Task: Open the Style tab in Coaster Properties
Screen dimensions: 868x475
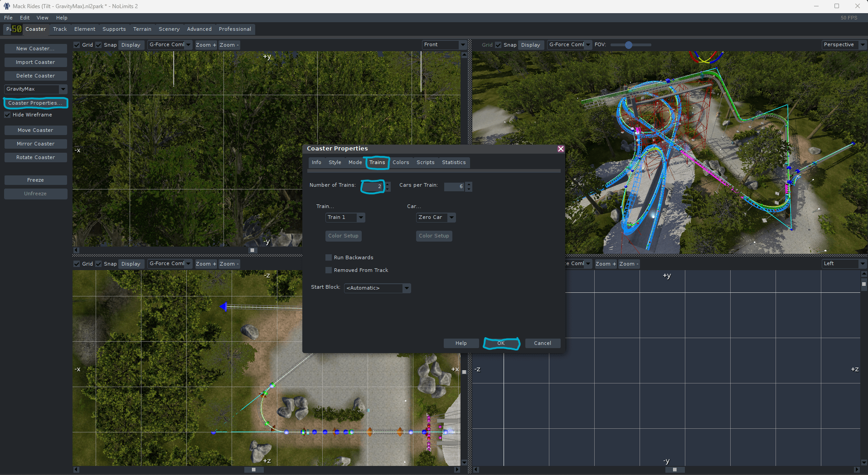Action: tap(335, 162)
